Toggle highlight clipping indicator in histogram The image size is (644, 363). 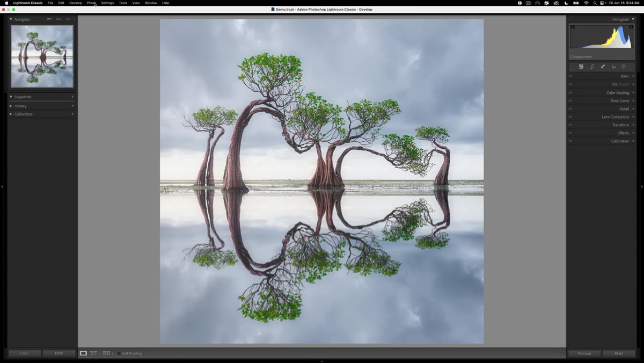(x=632, y=27)
